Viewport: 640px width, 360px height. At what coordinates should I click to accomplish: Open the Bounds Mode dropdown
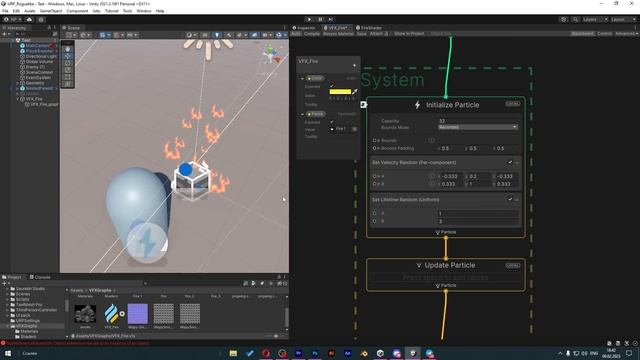(478, 127)
